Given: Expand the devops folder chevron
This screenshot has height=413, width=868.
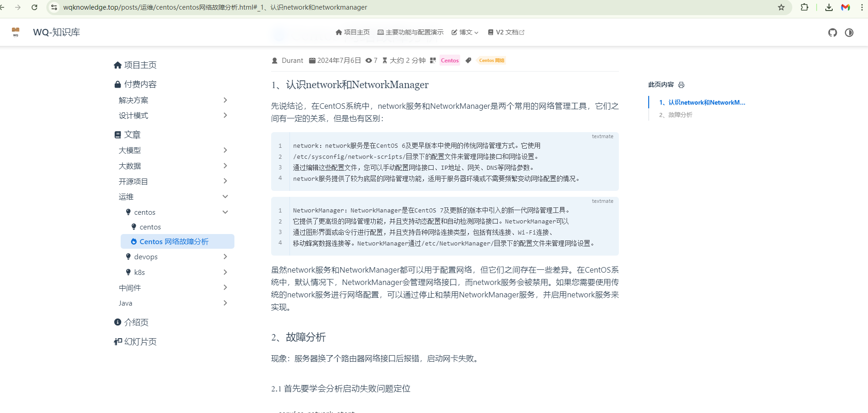Looking at the screenshot, I should tap(225, 257).
